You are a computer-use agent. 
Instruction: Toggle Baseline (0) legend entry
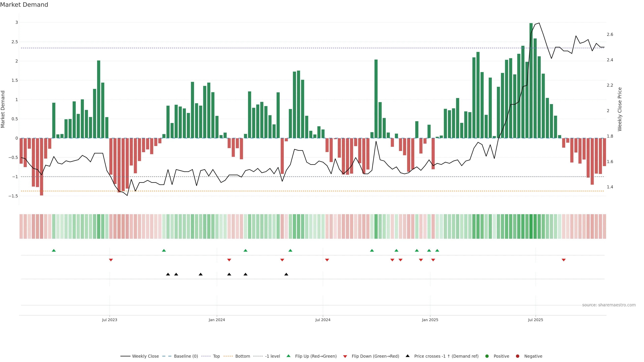point(186,356)
